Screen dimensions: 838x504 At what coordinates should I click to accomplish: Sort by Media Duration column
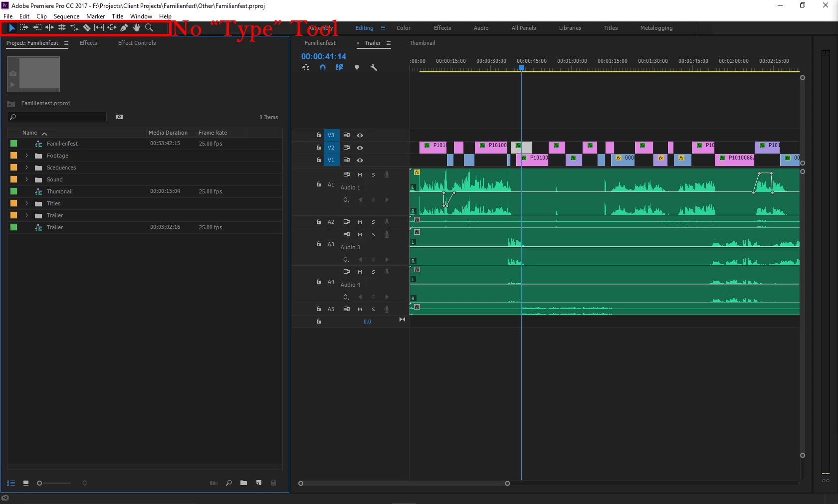(x=168, y=133)
